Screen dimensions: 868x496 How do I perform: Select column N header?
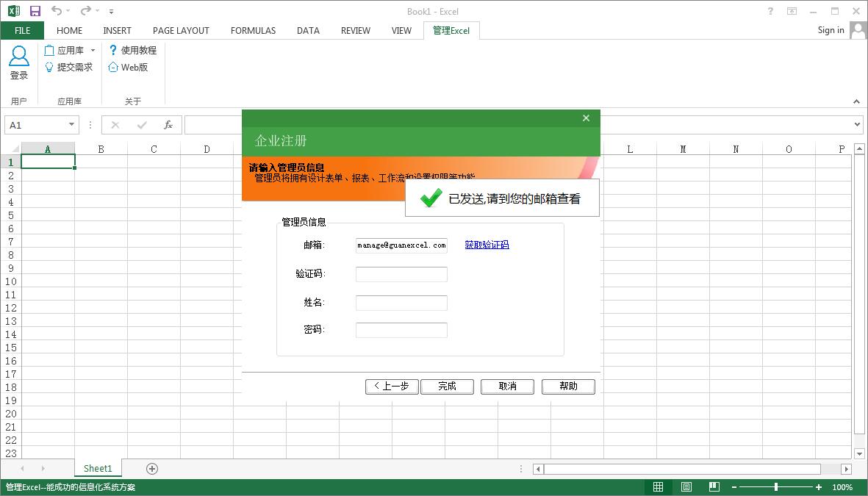tap(736, 149)
